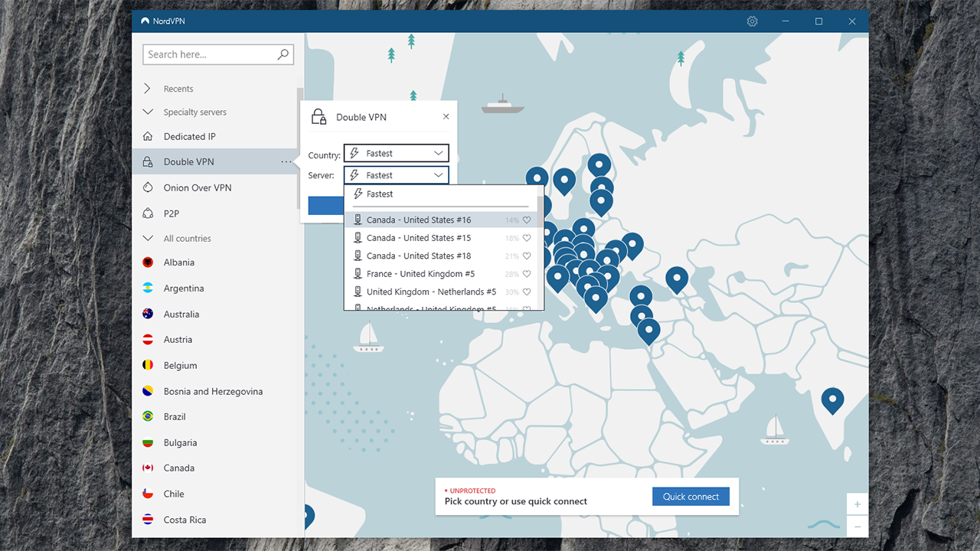Click the Austria flag icon

(x=148, y=340)
